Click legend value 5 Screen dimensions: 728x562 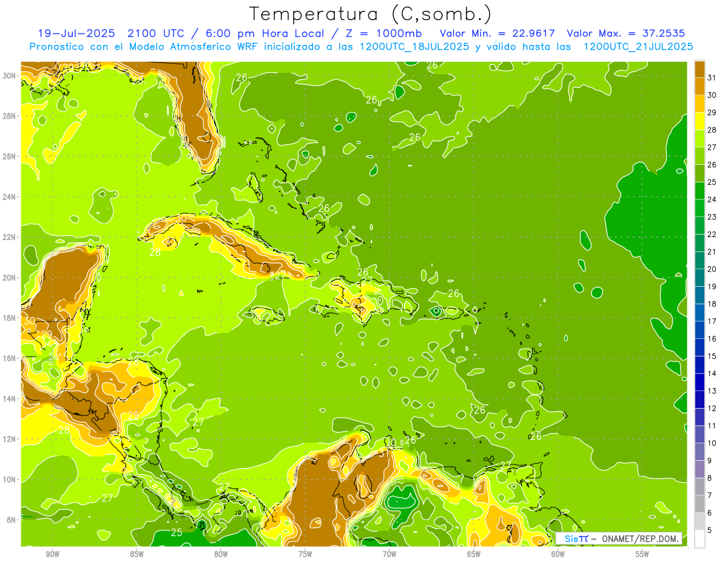pos(710,530)
